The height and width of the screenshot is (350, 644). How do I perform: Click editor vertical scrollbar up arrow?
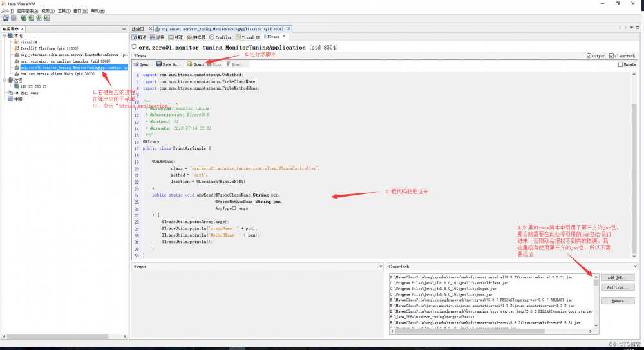[x=634, y=74]
